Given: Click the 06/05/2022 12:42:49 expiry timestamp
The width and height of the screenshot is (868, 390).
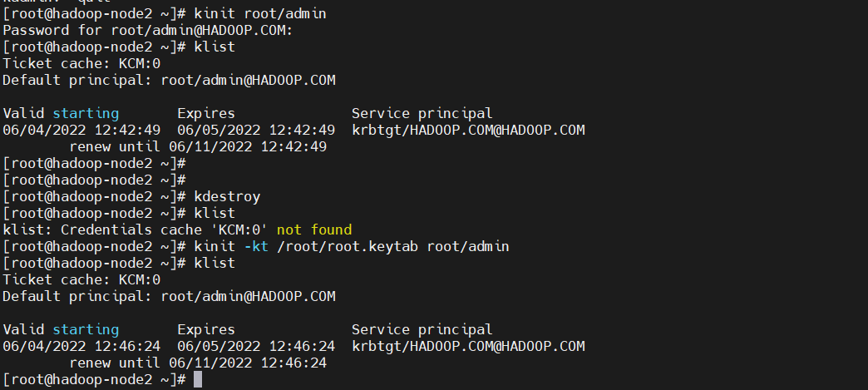Looking at the screenshot, I should click(x=256, y=130).
